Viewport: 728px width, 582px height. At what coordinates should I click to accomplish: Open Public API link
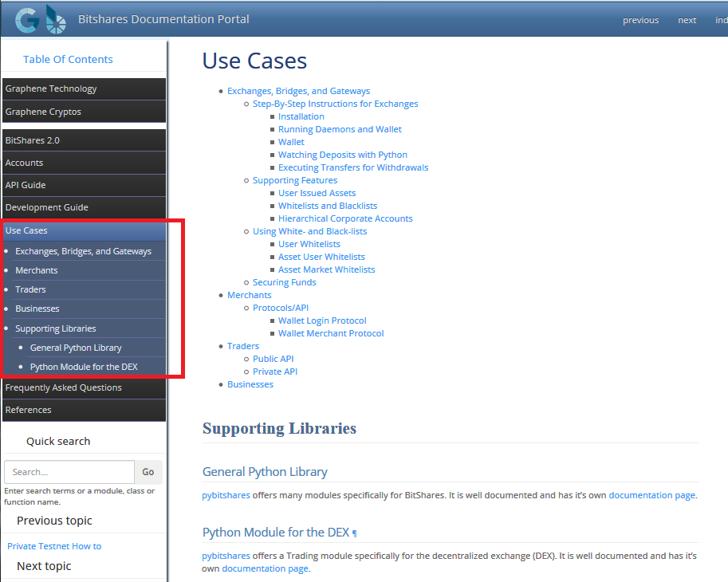273,359
